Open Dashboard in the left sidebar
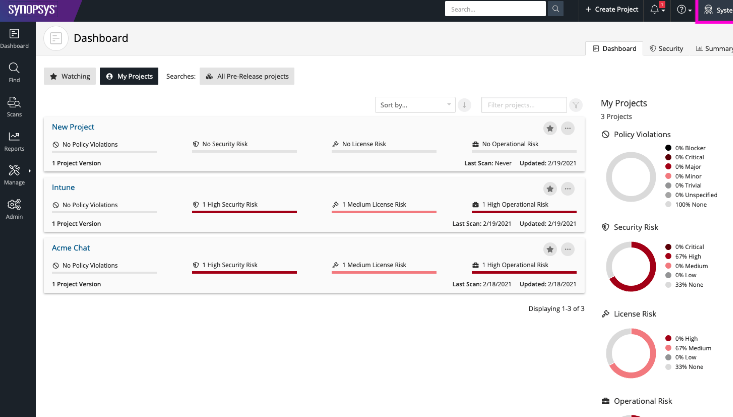 (14, 38)
